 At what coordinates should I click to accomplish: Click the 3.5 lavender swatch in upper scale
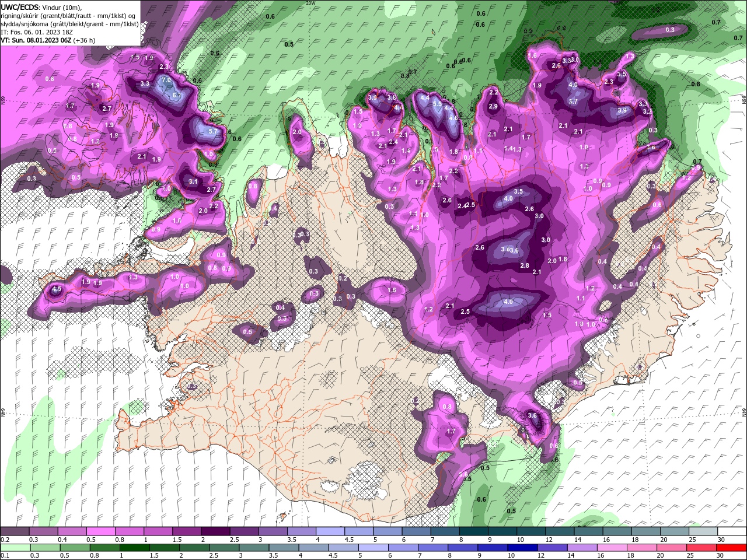pyautogui.click(x=302, y=531)
